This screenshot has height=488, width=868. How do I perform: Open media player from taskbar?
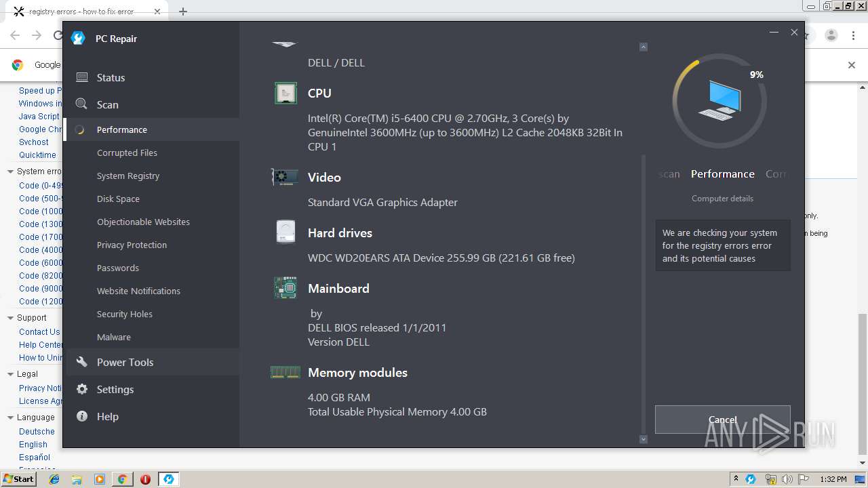(x=100, y=479)
